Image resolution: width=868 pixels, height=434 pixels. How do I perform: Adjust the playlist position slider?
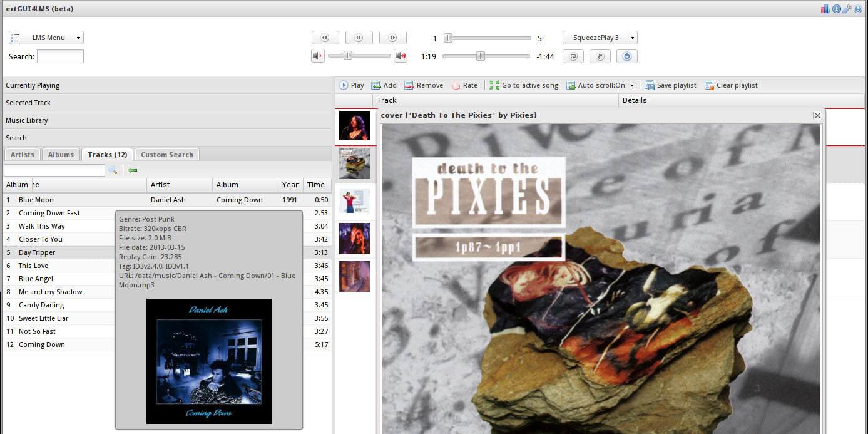487,38
